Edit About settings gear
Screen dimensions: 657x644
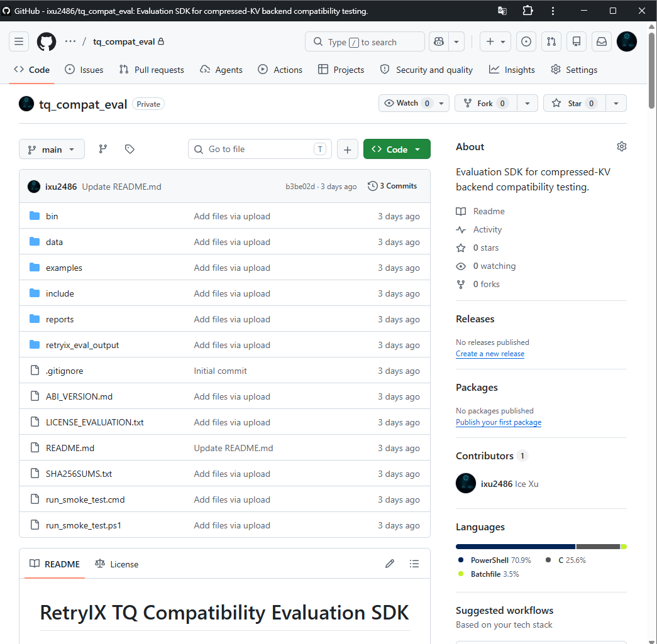click(x=622, y=146)
